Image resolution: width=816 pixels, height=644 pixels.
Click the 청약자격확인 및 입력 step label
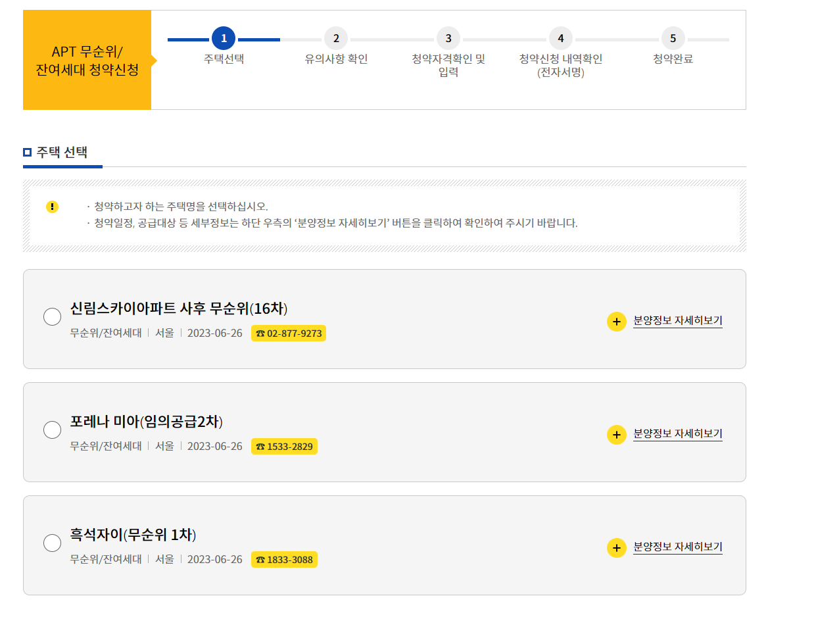pos(448,66)
